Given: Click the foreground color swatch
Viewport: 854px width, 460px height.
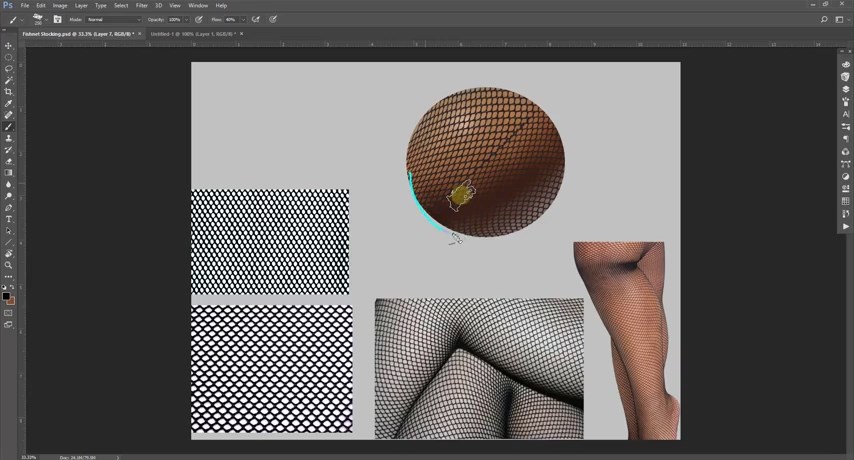Looking at the screenshot, I should (6, 296).
